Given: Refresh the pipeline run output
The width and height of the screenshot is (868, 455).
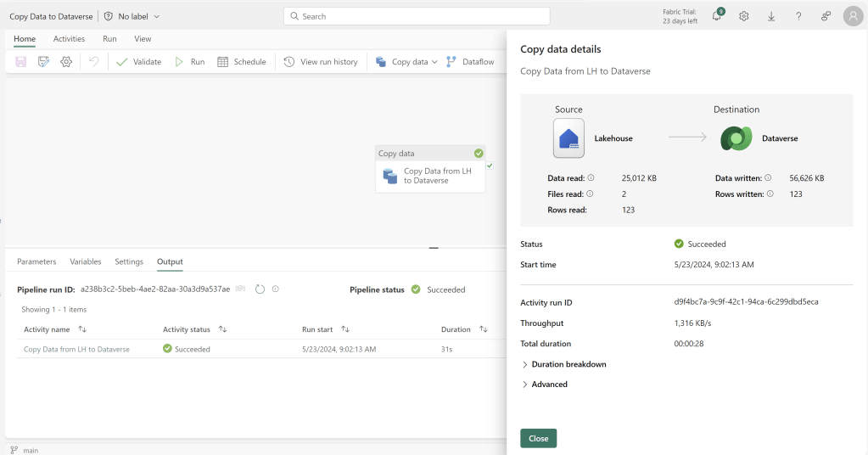Looking at the screenshot, I should click(260, 289).
